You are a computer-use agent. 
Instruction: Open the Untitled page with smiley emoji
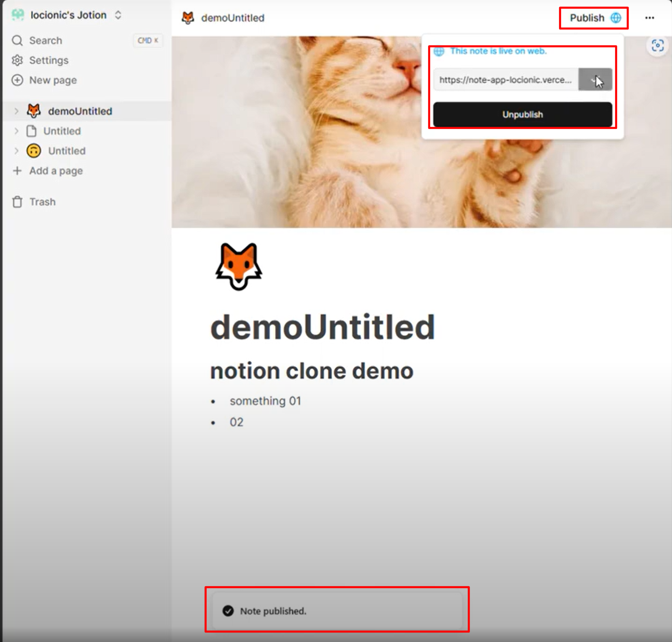point(87,151)
